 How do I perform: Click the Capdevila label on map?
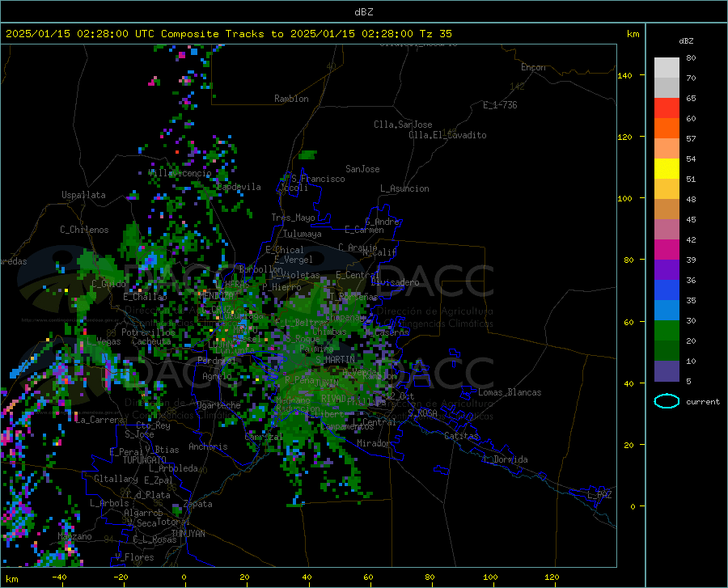click(239, 187)
